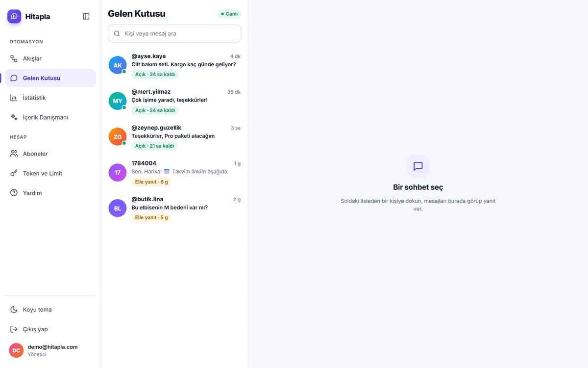Screen dimensions: 588x368
Task: Click the "Elle yanıt · 5 g" badge
Action: (x=151, y=217)
